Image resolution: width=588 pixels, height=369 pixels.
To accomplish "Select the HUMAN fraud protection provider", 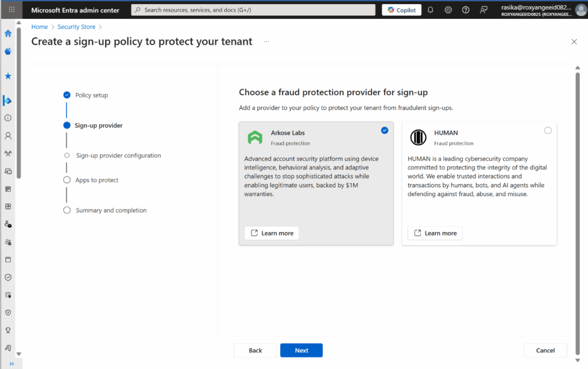I will pos(548,130).
